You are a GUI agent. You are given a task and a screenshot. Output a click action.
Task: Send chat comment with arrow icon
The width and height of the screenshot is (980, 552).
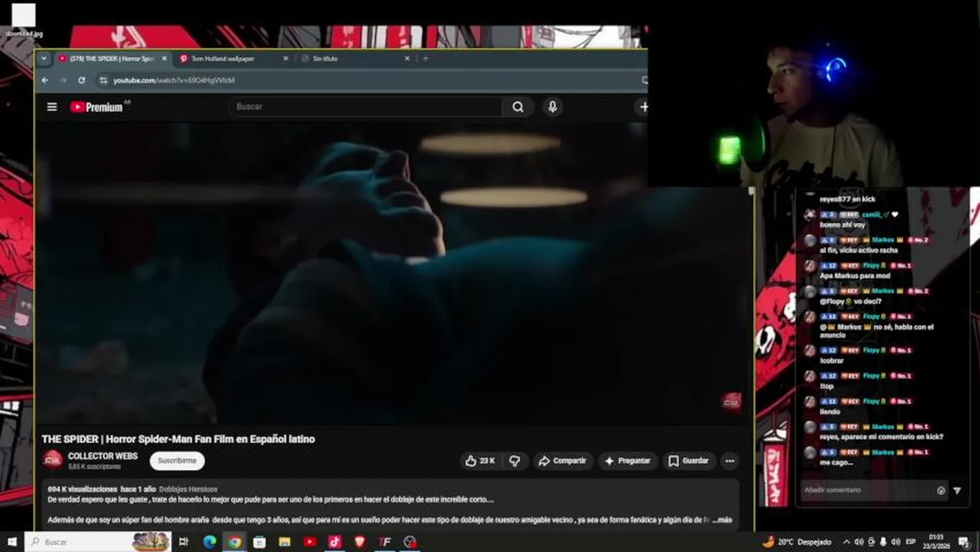957,491
